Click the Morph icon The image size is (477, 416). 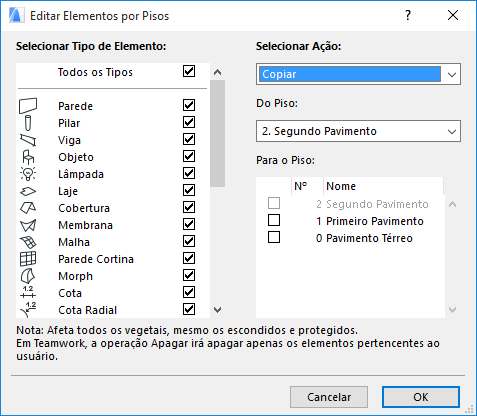point(28,276)
